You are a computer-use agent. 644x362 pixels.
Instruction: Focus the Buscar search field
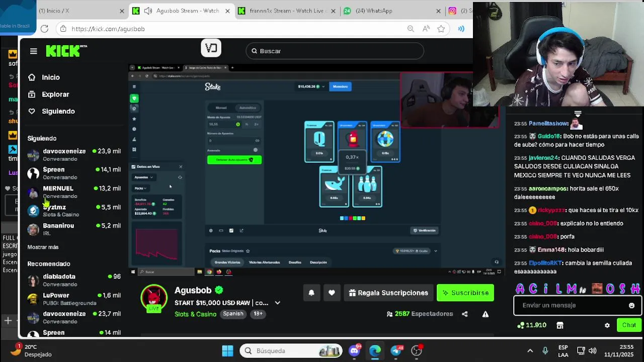(x=335, y=51)
